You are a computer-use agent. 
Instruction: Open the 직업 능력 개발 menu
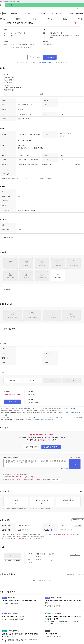click(x=57, y=13)
